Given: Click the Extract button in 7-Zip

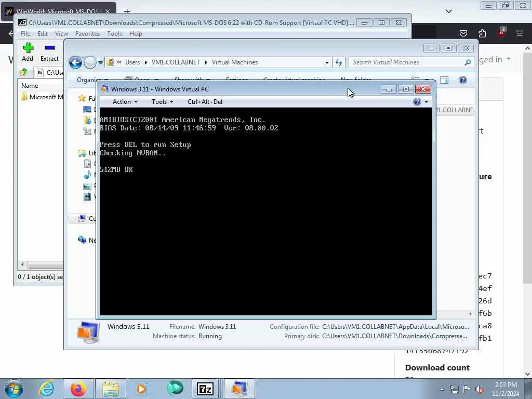Looking at the screenshot, I should [x=49, y=52].
